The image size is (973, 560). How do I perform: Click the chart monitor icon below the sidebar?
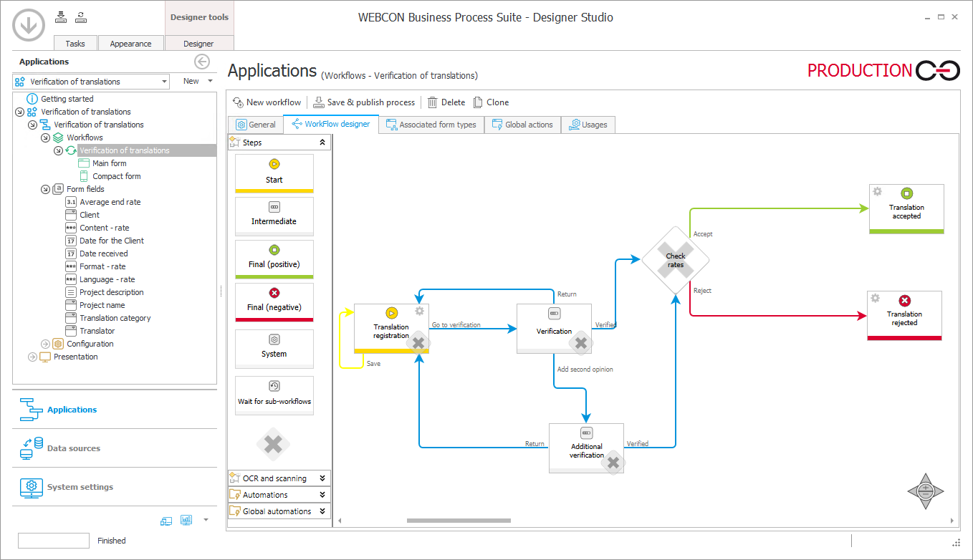click(x=186, y=520)
